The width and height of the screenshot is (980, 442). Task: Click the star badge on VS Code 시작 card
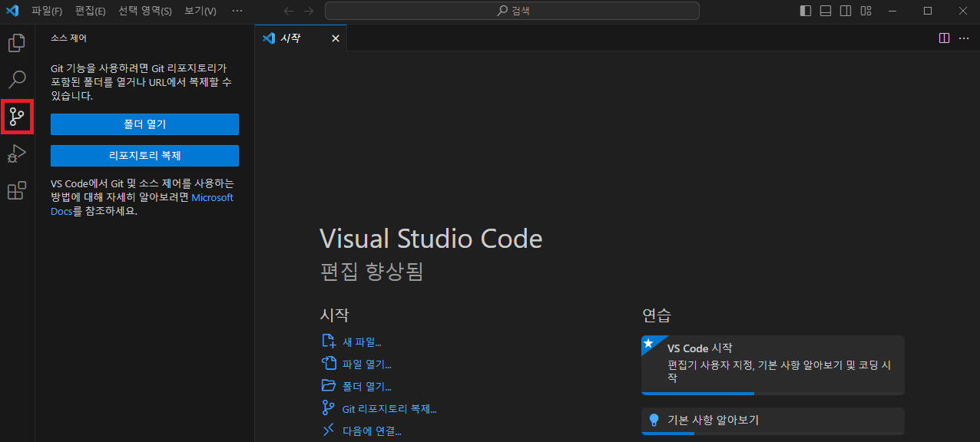[648, 342]
